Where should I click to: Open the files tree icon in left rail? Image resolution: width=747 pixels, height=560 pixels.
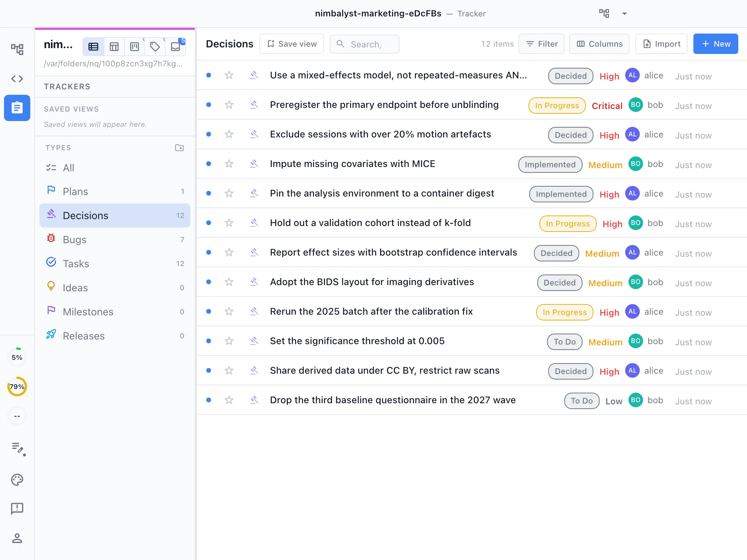point(17,49)
